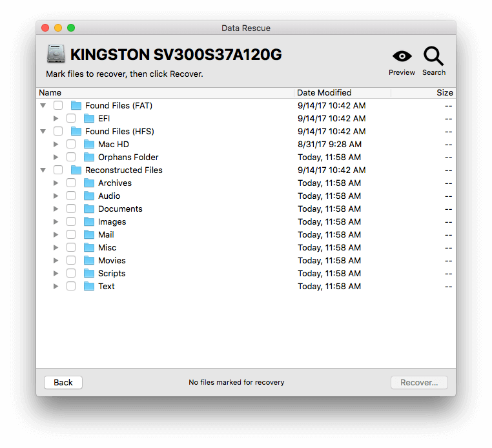Check the Mail checkbox
Image resolution: width=492 pixels, height=448 pixels.
click(x=71, y=234)
